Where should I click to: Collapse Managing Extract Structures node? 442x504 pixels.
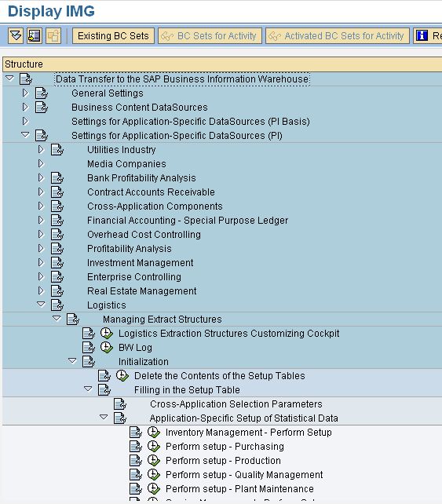tap(57, 318)
